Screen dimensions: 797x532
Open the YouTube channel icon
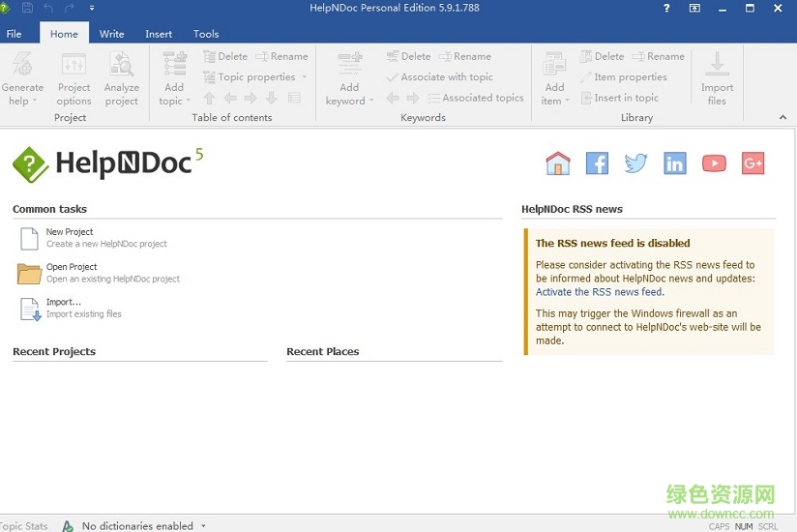[714, 163]
